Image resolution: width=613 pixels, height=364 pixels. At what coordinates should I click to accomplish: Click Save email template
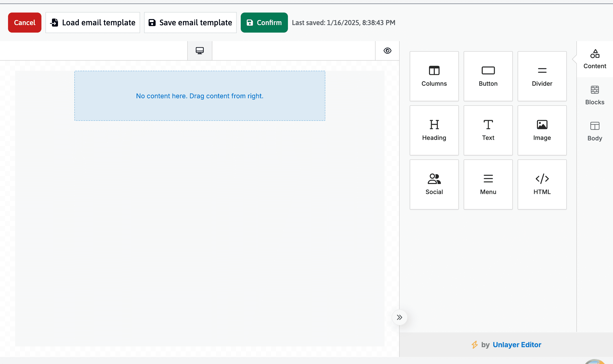(190, 23)
